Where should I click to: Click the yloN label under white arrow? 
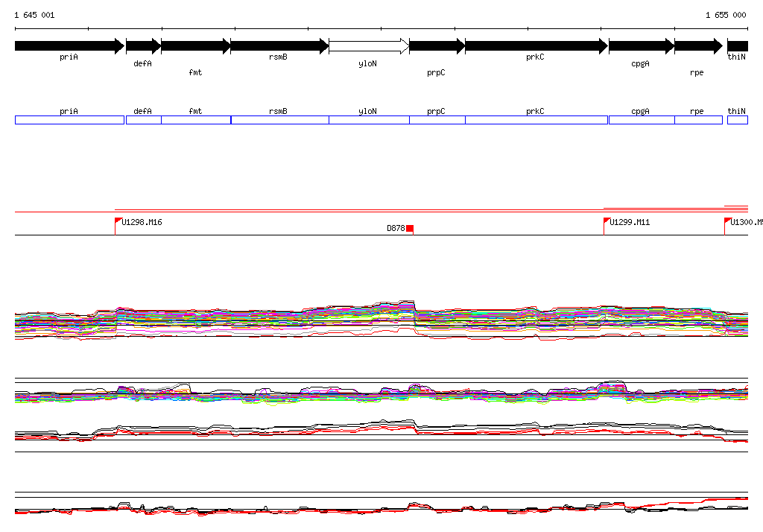click(x=367, y=64)
